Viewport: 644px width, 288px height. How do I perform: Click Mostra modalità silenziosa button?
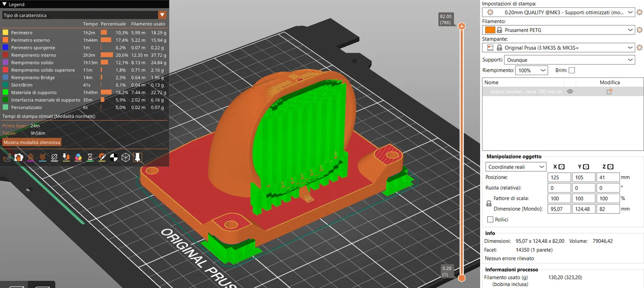(31, 142)
